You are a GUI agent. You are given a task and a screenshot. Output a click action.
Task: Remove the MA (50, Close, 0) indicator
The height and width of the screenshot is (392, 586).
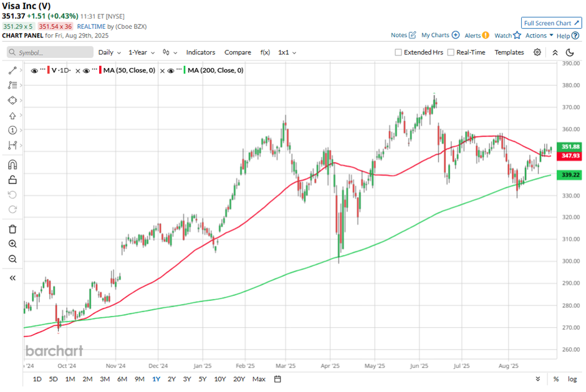coord(78,70)
